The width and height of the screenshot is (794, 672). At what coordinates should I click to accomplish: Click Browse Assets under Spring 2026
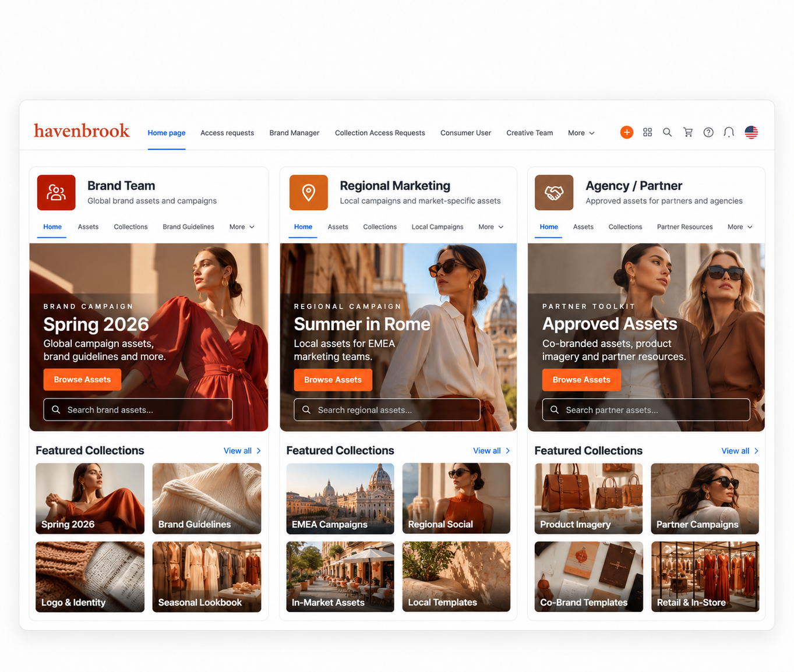tap(82, 380)
